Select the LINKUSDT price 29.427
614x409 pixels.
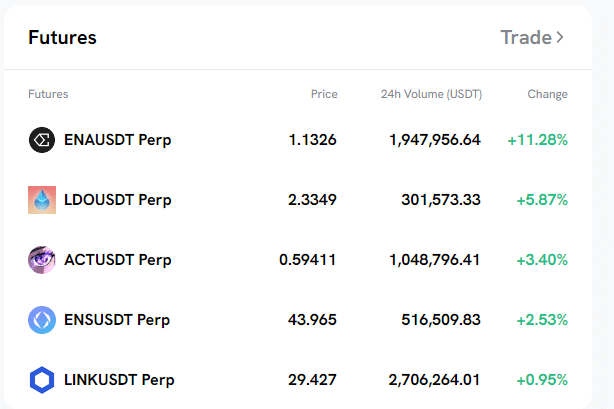tap(312, 380)
